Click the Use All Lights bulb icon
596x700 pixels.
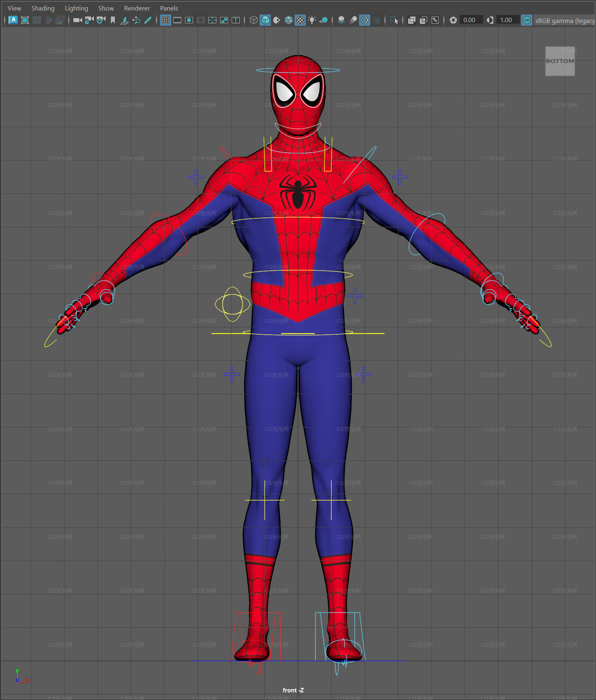(x=312, y=20)
